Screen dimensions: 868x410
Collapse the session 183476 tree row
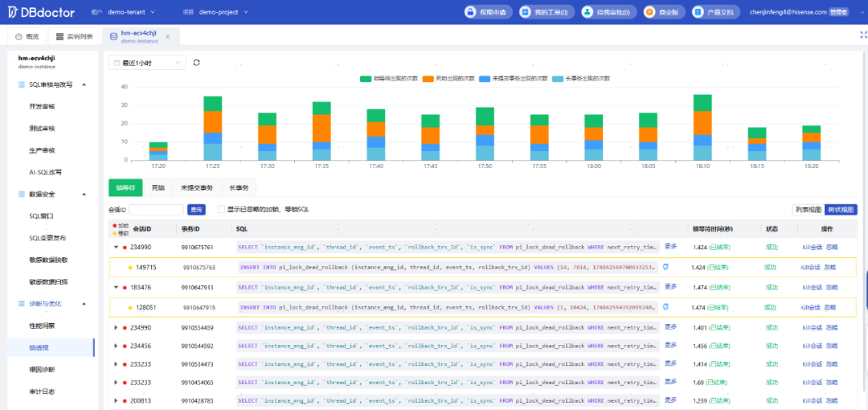pos(117,288)
